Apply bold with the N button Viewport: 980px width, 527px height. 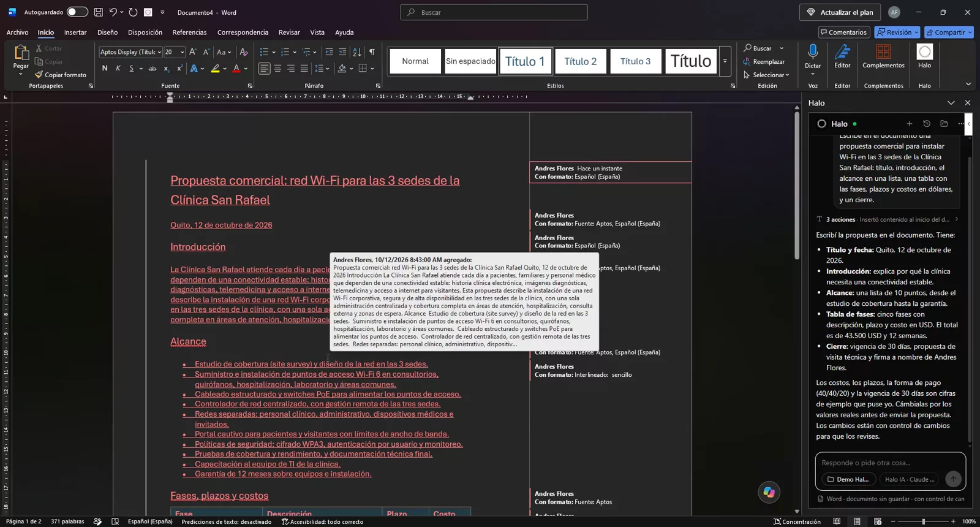pyautogui.click(x=105, y=69)
